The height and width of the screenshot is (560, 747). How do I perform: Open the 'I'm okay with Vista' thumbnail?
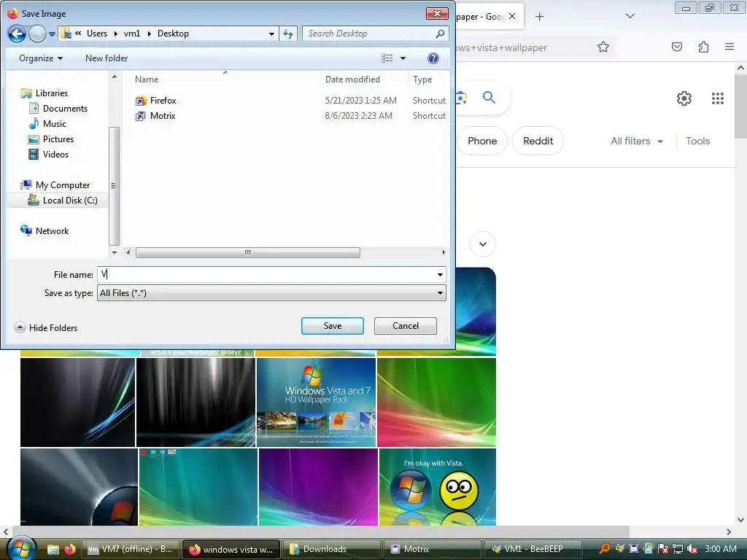pos(438,486)
